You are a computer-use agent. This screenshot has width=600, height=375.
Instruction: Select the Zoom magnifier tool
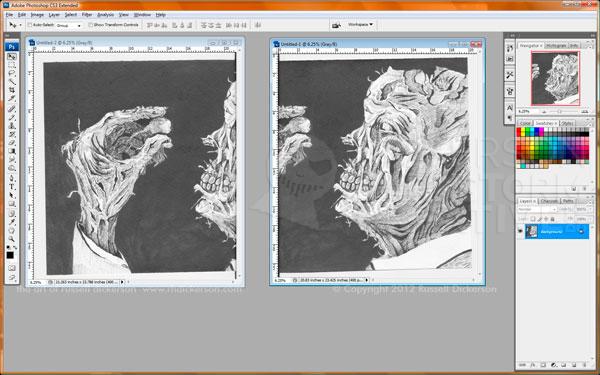click(12, 239)
